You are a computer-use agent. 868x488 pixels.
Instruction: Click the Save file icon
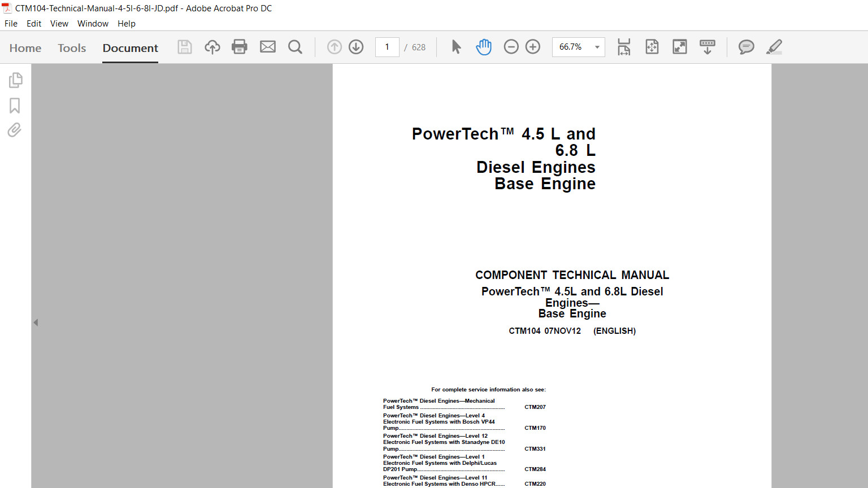point(185,47)
